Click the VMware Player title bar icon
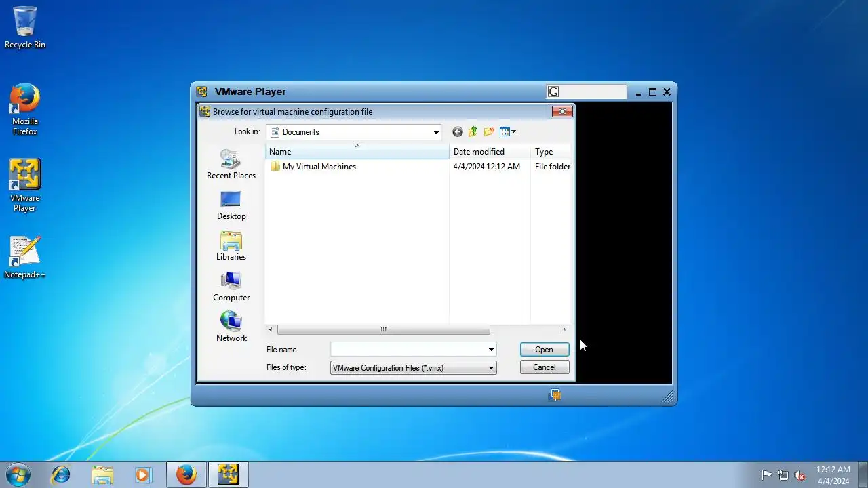The height and width of the screenshot is (488, 868). coord(201,91)
